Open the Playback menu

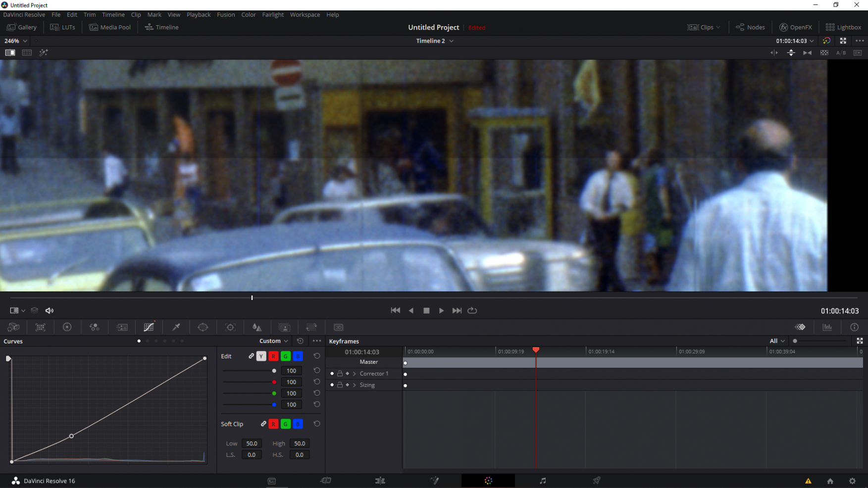pos(199,15)
